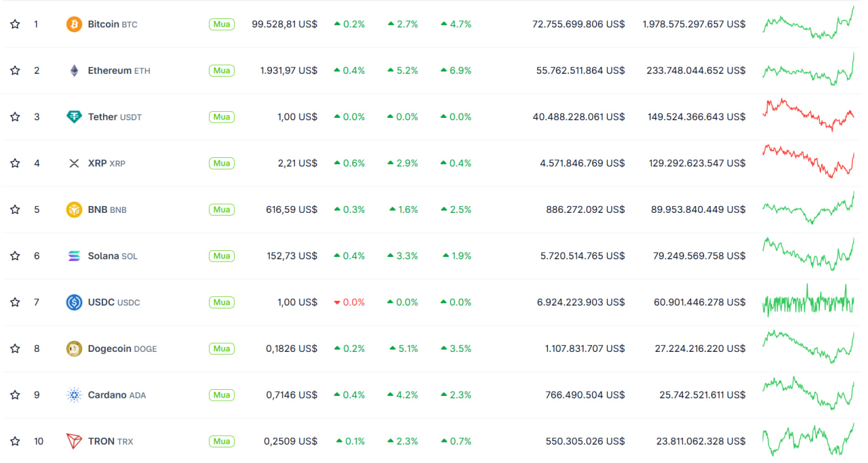
Task: Open Bitcoin's 7-day sparkline chart
Action: pyautogui.click(x=808, y=24)
